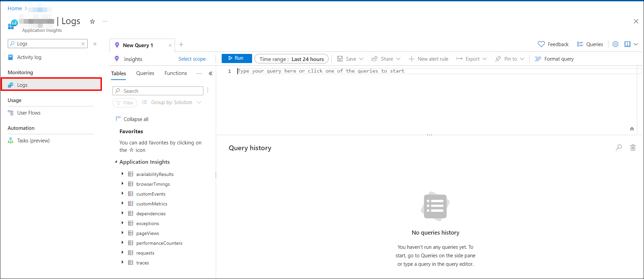Expand dependencies table

click(x=122, y=213)
